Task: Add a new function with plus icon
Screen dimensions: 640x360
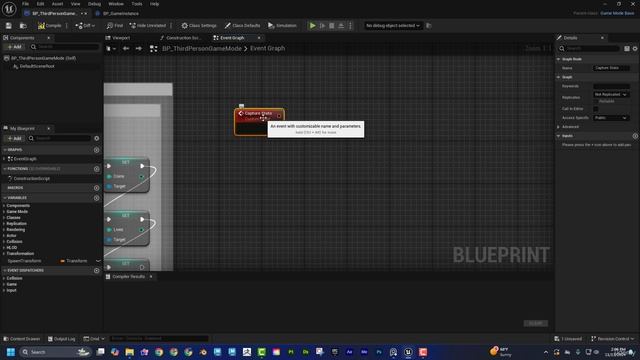Action: [x=97, y=169]
